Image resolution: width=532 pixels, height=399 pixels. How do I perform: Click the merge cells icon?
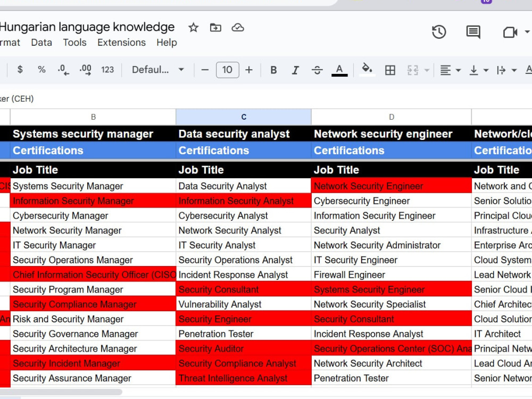pos(413,70)
